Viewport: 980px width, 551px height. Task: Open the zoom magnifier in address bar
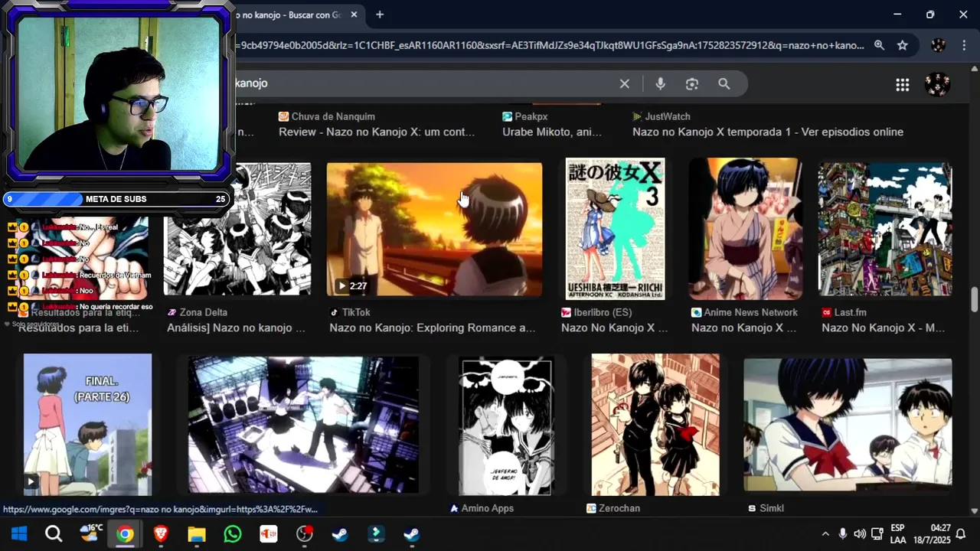[880, 45]
